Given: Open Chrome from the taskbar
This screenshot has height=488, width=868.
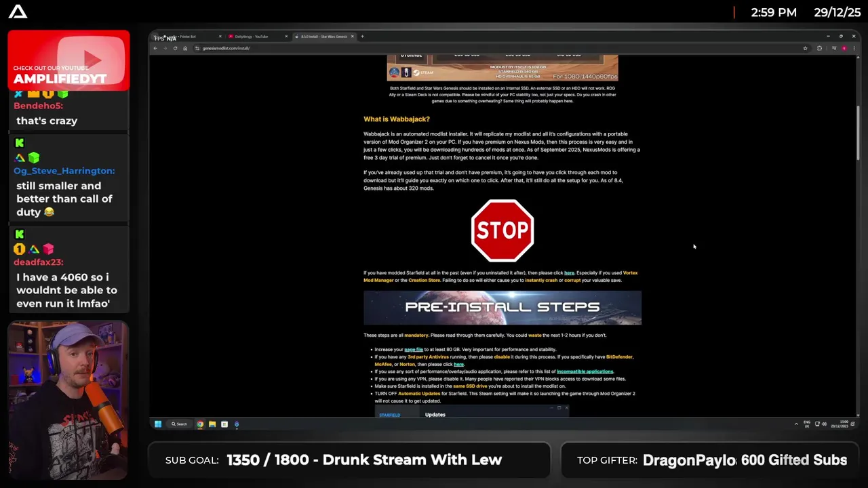Looking at the screenshot, I should tap(200, 424).
